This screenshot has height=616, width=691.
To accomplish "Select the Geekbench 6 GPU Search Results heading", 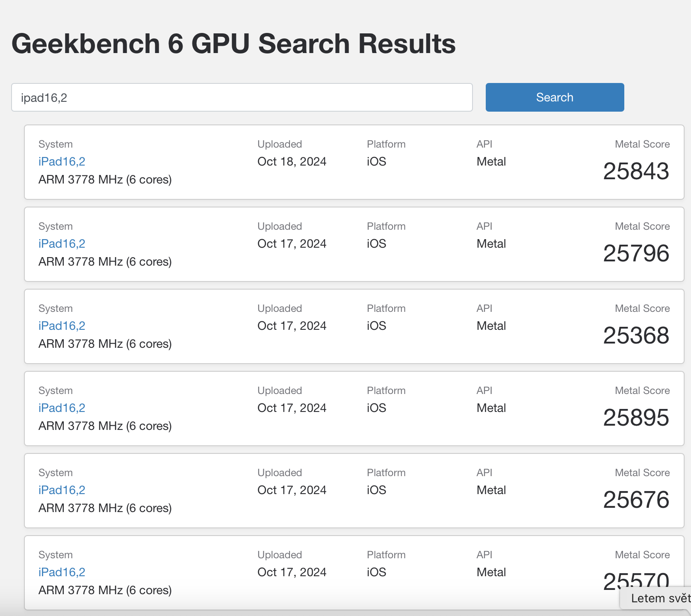I will coord(234,43).
